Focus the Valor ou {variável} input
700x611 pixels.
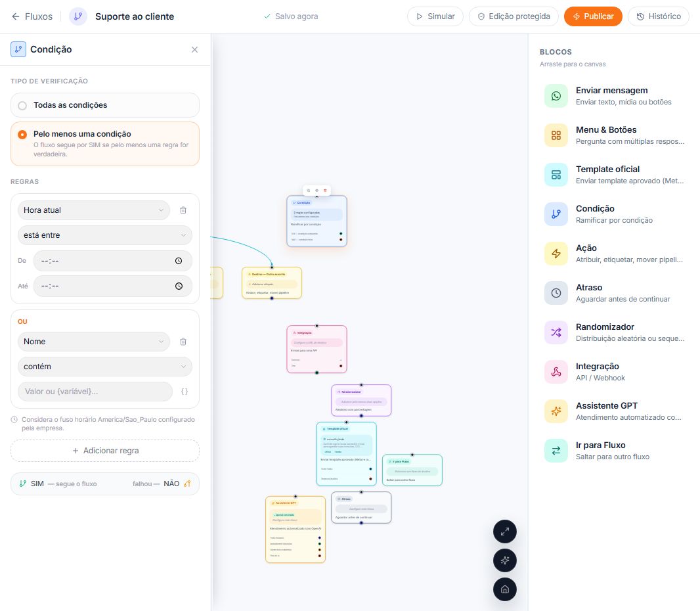(95, 392)
